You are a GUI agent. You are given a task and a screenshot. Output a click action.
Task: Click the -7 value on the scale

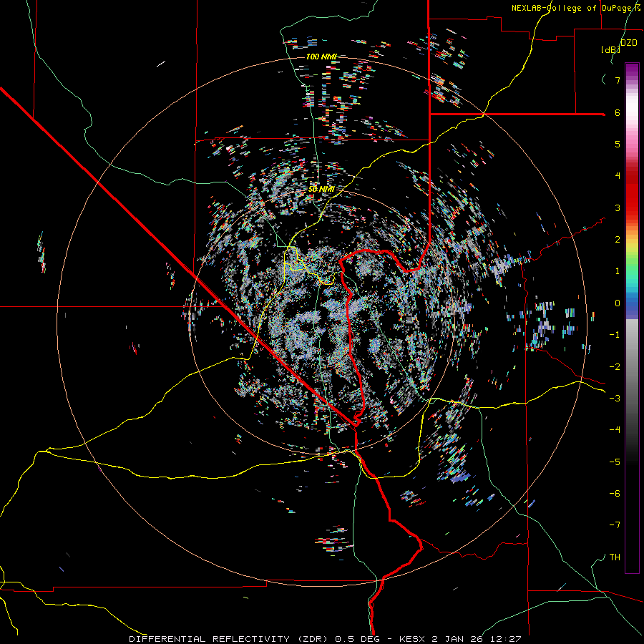615,525
